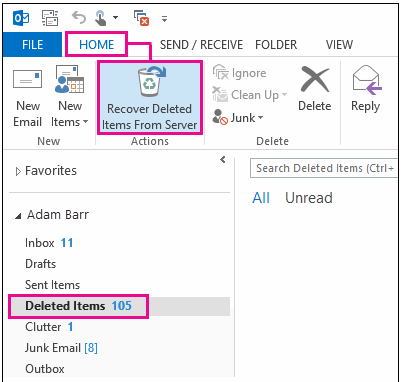The height and width of the screenshot is (382, 403).
Task: Reply to the message
Action: click(x=366, y=89)
